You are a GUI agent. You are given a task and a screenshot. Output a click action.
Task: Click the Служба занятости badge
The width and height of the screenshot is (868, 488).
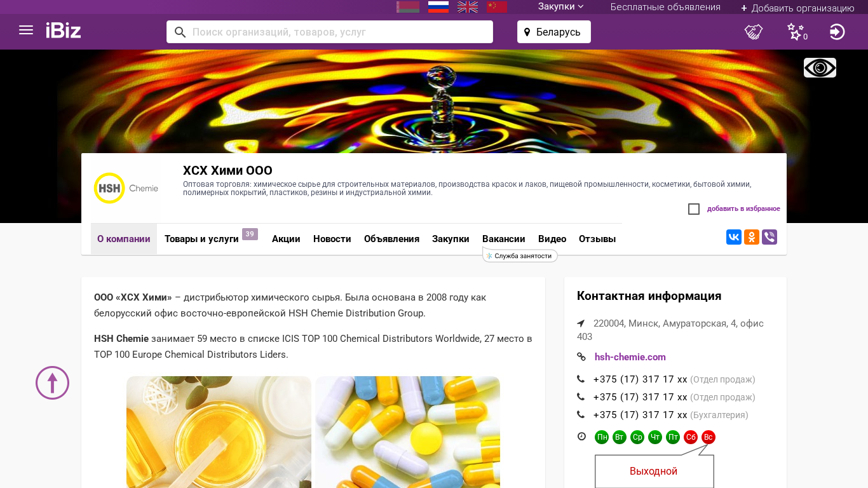click(520, 255)
